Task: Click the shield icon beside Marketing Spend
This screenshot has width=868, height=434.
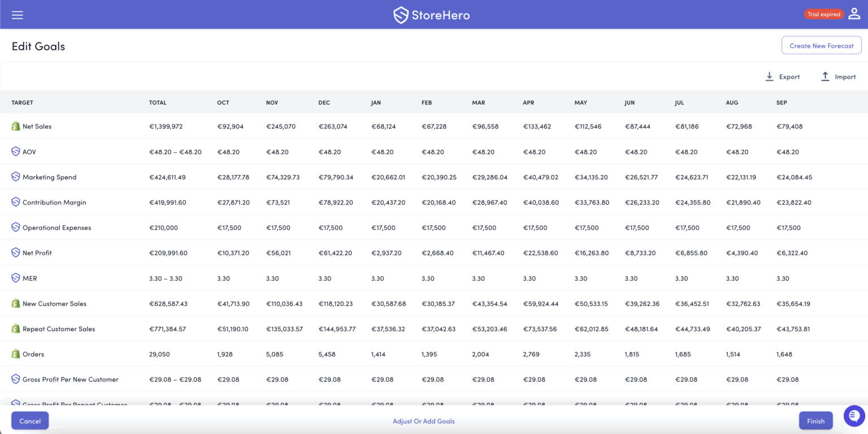Action: pos(15,176)
